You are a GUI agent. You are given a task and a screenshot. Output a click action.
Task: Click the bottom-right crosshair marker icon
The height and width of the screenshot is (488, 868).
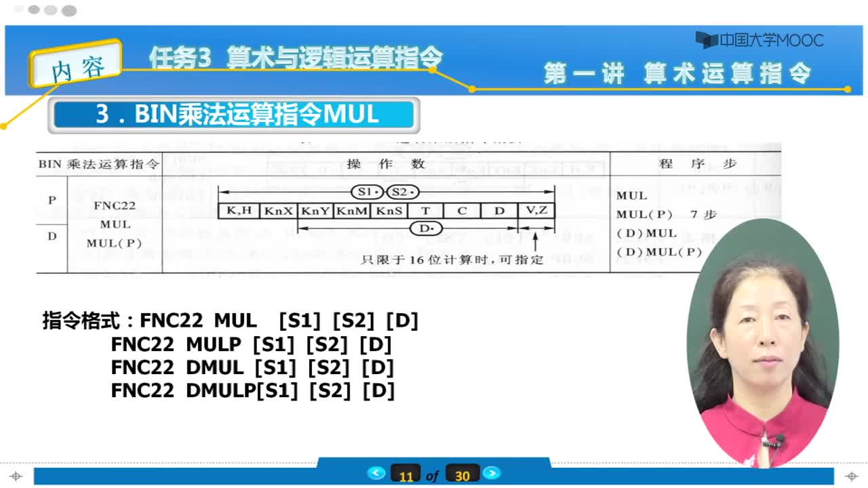click(851, 476)
